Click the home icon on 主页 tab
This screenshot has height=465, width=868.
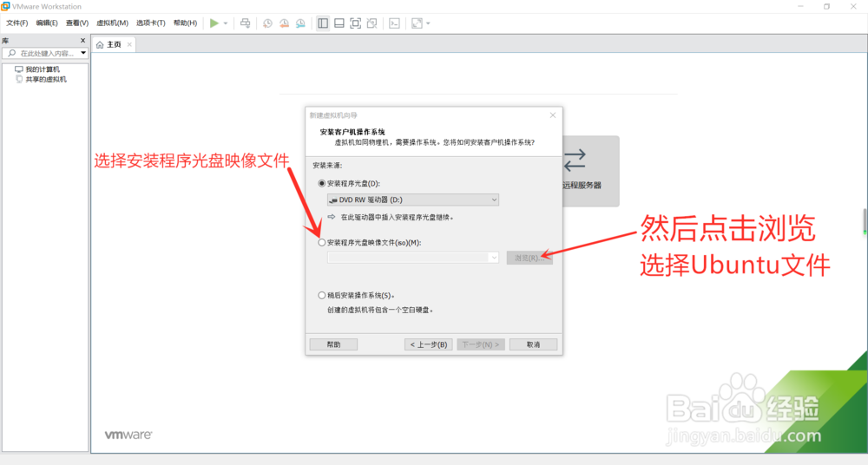click(x=100, y=45)
